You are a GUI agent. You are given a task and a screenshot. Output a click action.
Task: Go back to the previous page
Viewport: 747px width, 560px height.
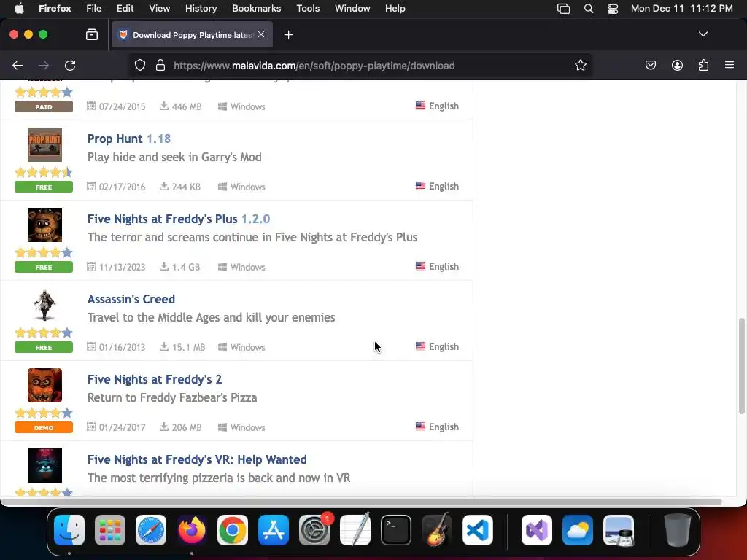pyautogui.click(x=18, y=65)
